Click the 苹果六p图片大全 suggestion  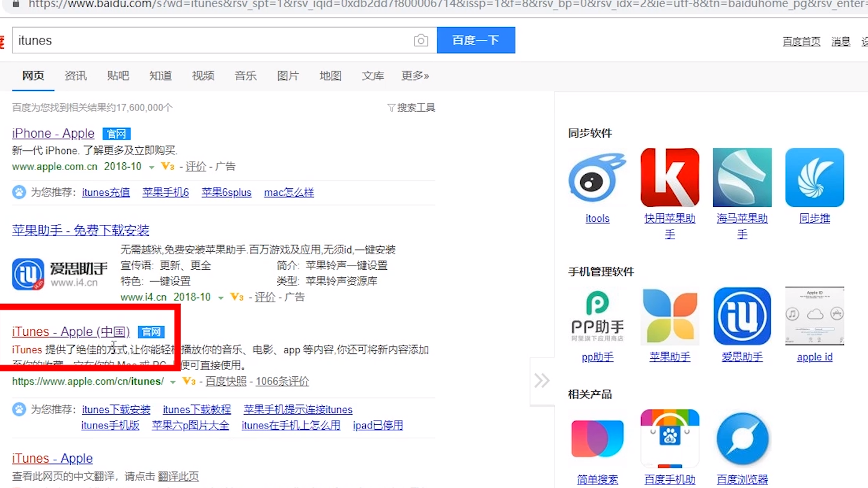point(190,425)
